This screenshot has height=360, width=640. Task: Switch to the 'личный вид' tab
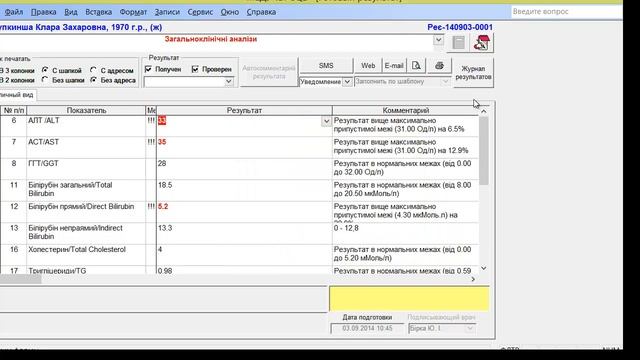coord(18,95)
